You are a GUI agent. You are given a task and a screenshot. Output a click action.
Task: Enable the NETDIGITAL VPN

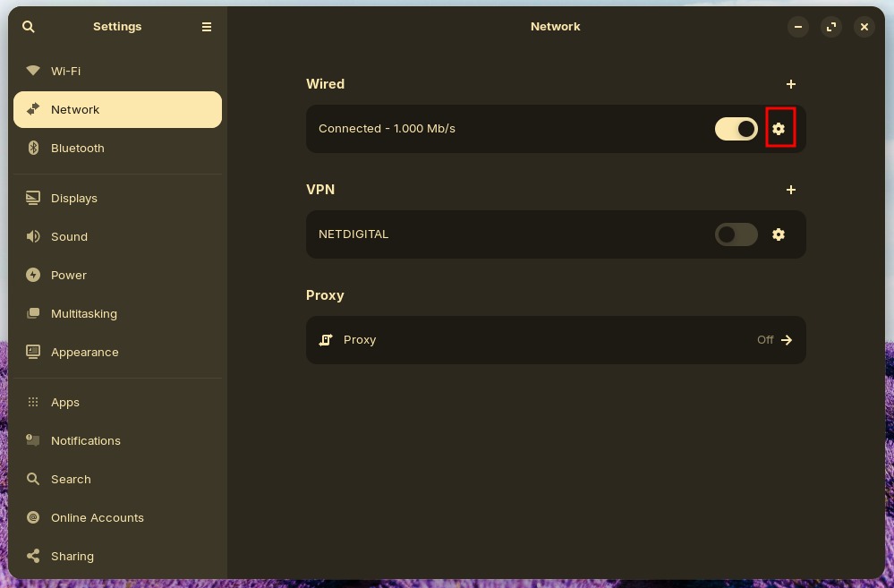[x=736, y=234]
